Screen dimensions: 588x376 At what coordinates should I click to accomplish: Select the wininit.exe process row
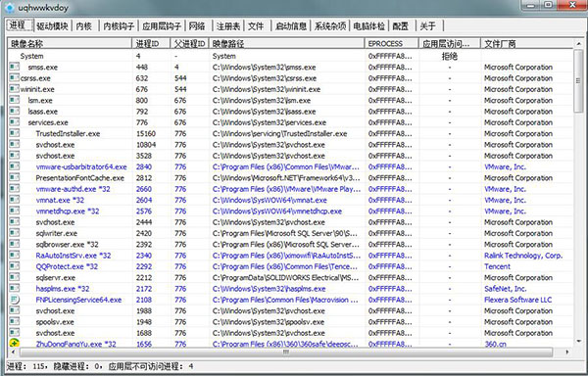tap(291, 89)
